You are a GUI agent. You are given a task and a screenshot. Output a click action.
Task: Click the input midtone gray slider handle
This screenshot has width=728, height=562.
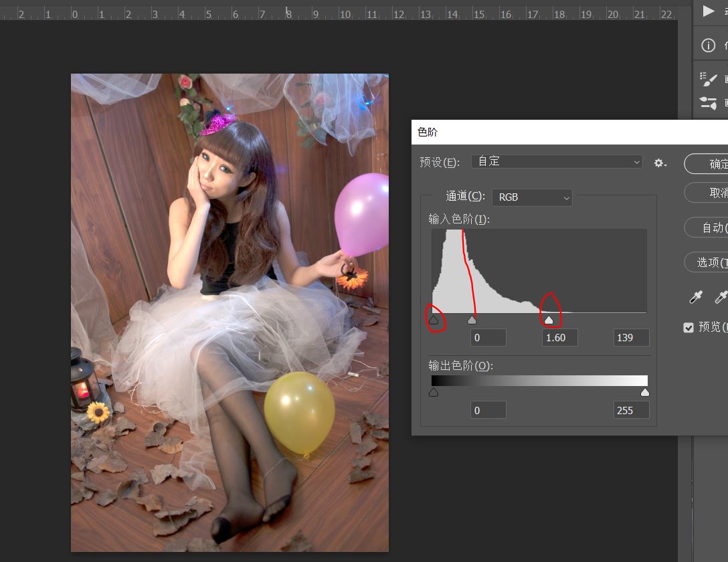click(472, 320)
